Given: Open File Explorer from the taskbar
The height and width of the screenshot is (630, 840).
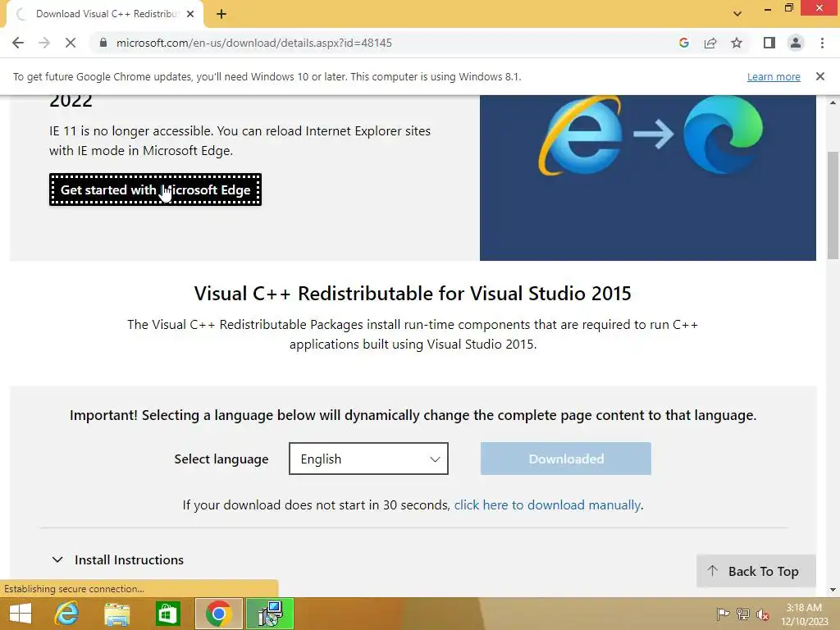Looking at the screenshot, I should click(x=116, y=614).
